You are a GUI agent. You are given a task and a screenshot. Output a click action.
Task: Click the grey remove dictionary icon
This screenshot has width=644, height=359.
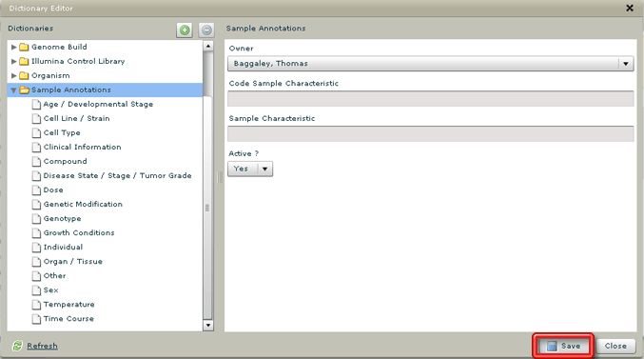(x=206, y=30)
